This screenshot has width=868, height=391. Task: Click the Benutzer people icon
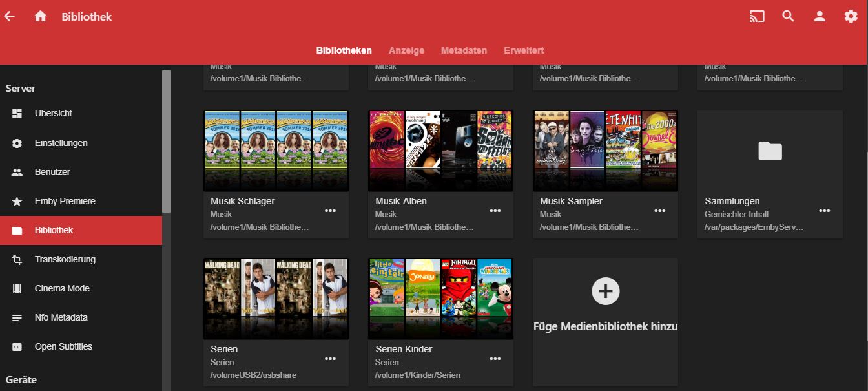click(x=17, y=173)
